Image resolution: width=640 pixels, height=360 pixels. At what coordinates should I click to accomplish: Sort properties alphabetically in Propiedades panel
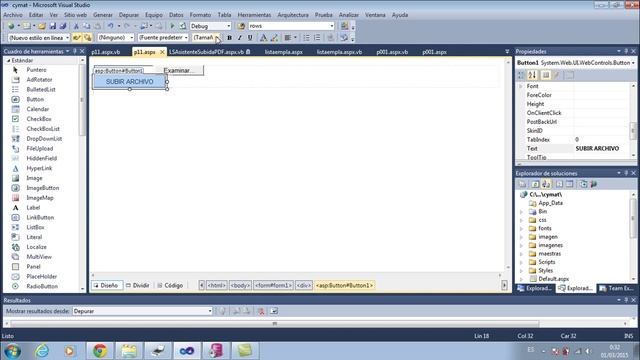(x=532, y=75)
